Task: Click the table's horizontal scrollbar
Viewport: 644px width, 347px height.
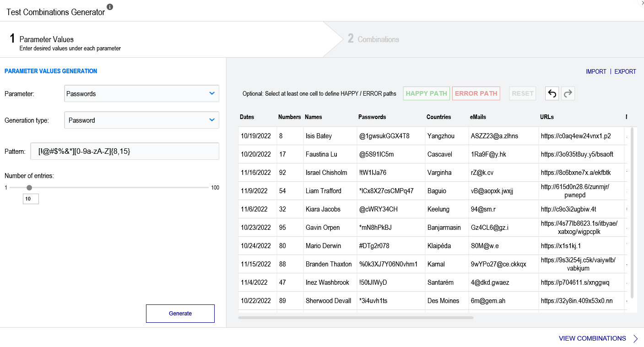Action: coord(356,317)
